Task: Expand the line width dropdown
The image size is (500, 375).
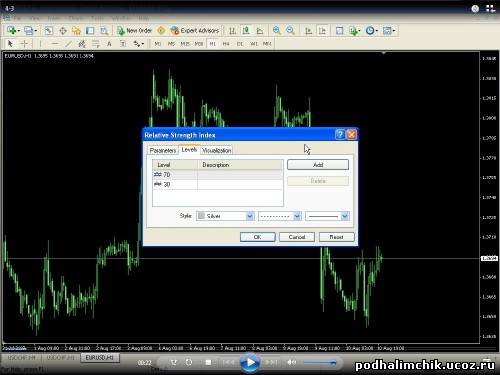Action: (x=327, y=216)
